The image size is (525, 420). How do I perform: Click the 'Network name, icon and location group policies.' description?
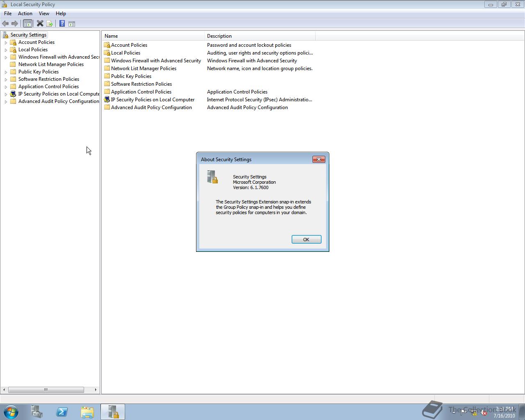pyautogui.click(x=260, y=68)
